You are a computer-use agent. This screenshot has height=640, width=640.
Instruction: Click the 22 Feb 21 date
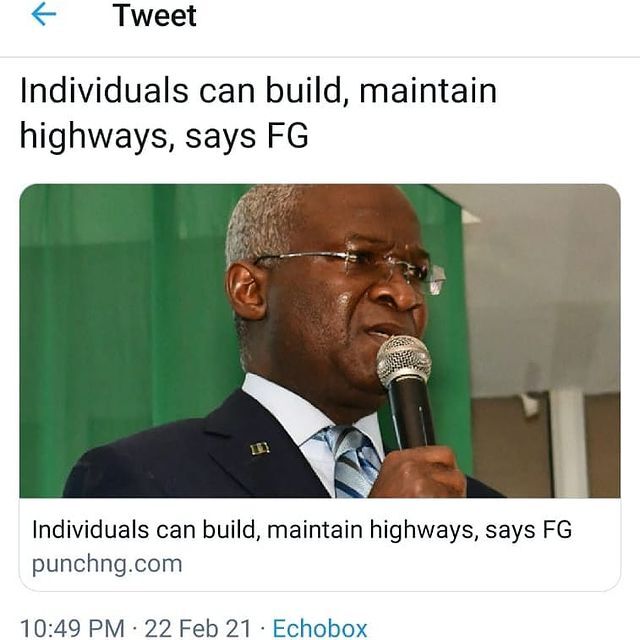click(198, 628)
